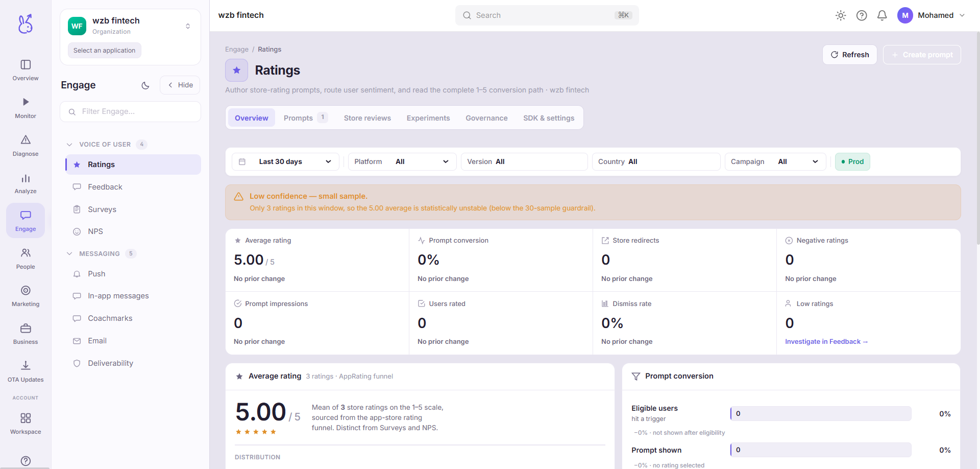Viewport: 980px width, 469px height.
Task: Open Feedback in Voice of User
Action: pos(133,187)
